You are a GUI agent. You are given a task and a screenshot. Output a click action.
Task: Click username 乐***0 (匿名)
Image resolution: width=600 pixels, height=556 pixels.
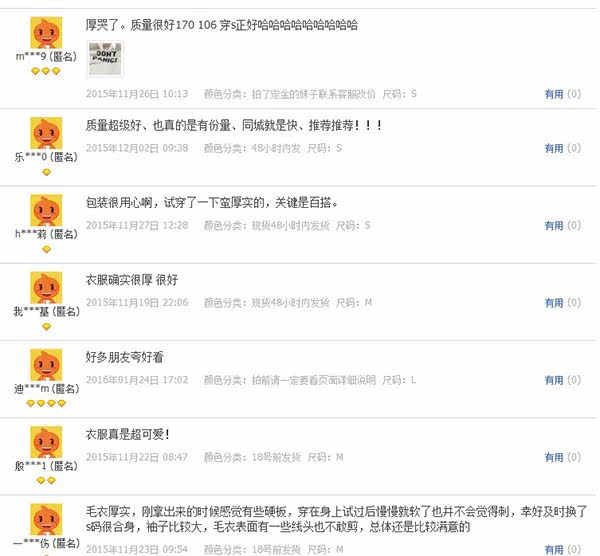pyautogui.click(x=46, y=157)
